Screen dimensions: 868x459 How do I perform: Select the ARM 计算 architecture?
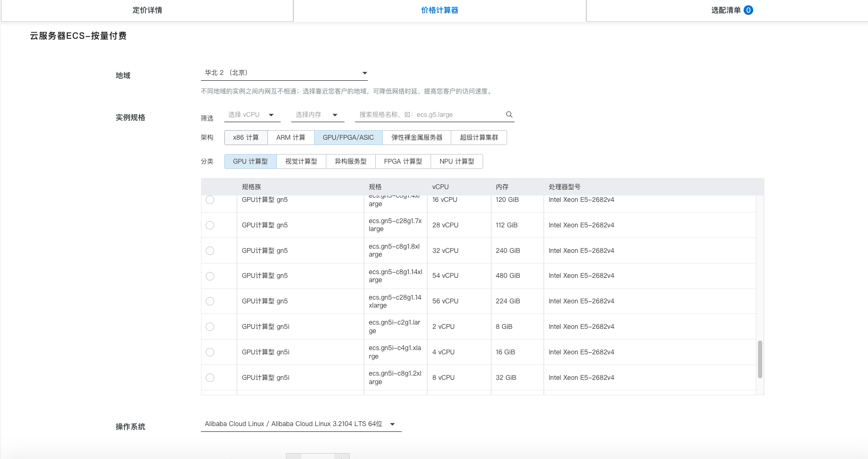coord(291,138)
